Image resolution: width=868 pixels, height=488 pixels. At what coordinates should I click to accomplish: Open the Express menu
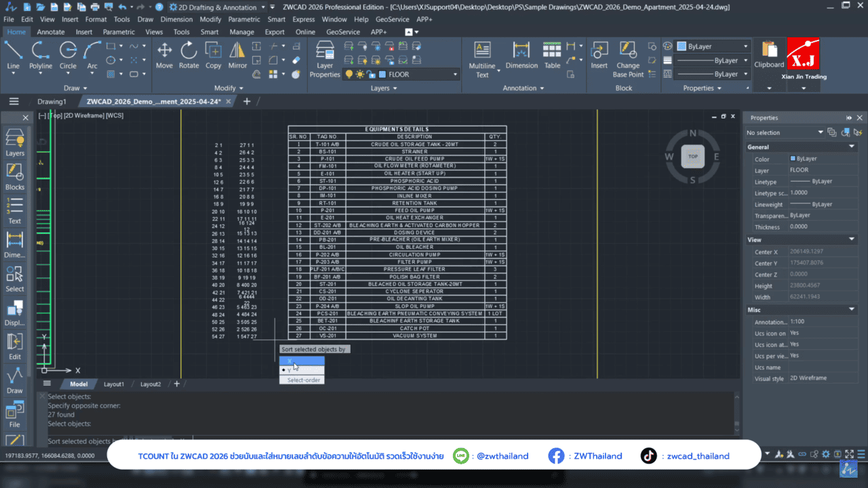303,20
